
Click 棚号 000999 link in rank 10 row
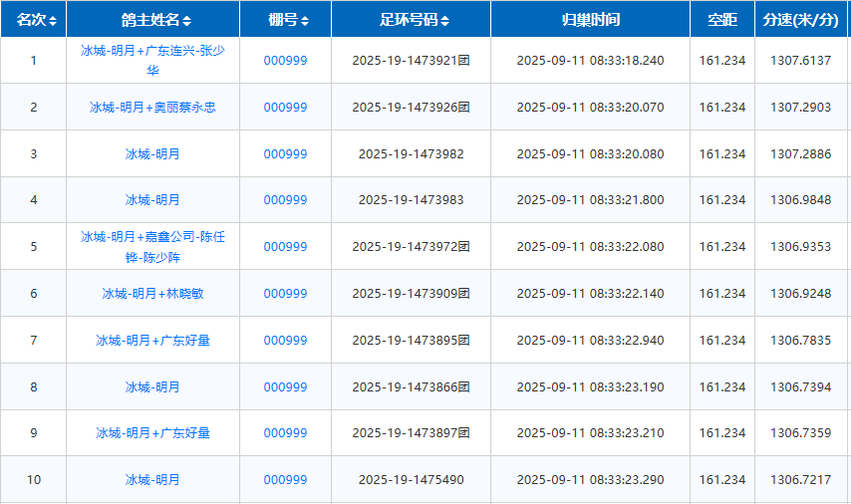285,480
